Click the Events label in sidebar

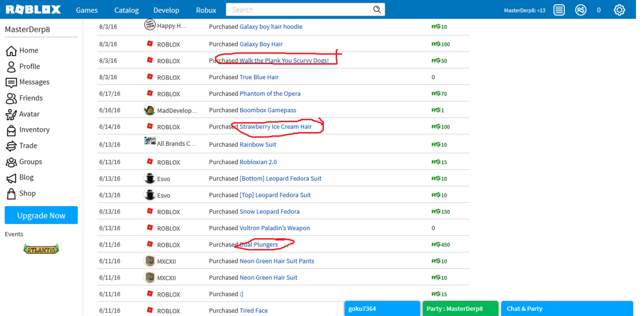[x=14, y=234]
